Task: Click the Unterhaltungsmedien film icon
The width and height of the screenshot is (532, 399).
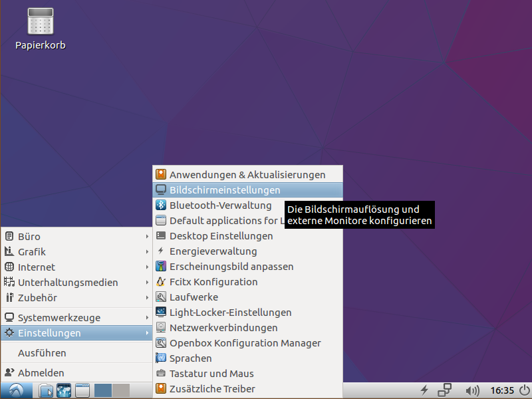Action: pos(9,282)
